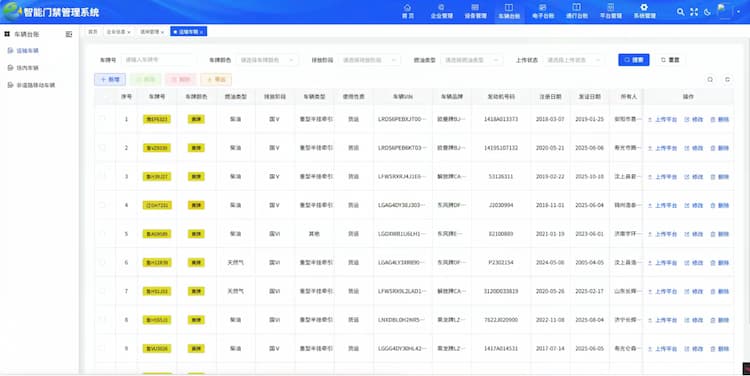Open the 首页 home icon in top navigation
This screenshot has height=376, width=750.
(408, 11)
